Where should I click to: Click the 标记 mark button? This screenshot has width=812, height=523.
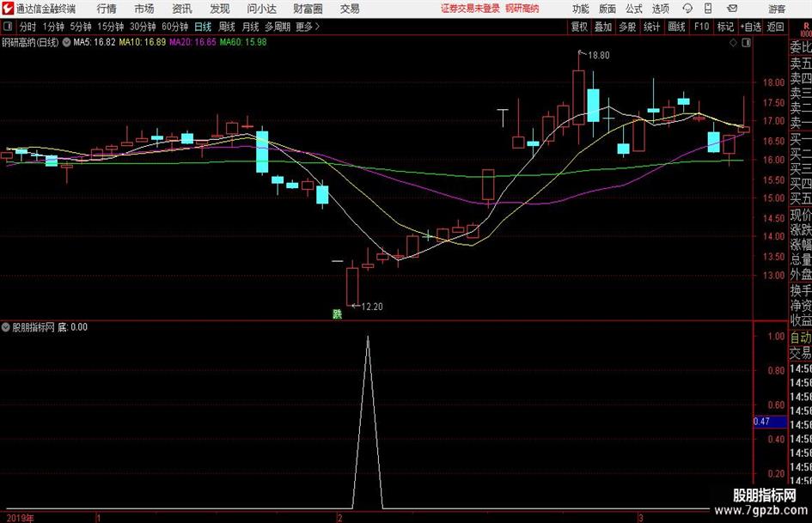(x=725, y=27)
